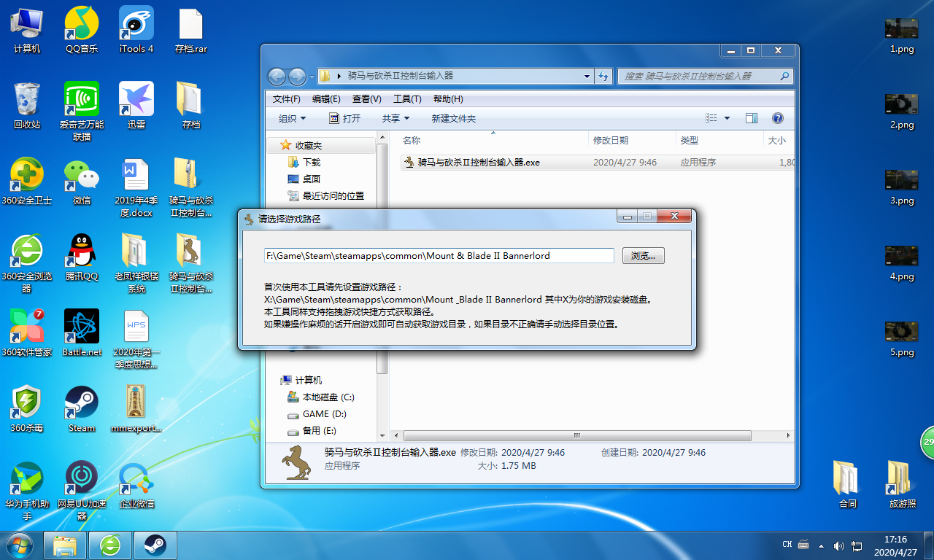This screenshot has width=934, height=560.
Task: Open the 回收站 recycle bin
Action: (x=27, y=105)
